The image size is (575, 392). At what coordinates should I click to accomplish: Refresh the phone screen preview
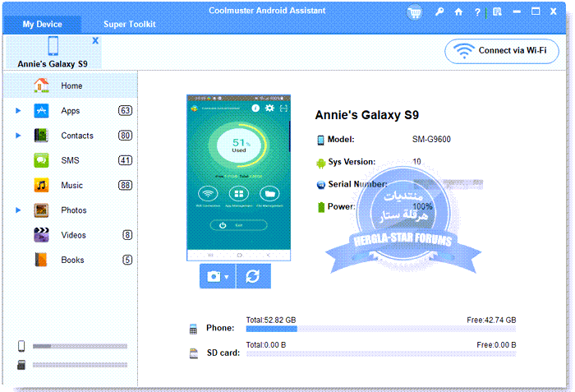click(x=253, y=276)
